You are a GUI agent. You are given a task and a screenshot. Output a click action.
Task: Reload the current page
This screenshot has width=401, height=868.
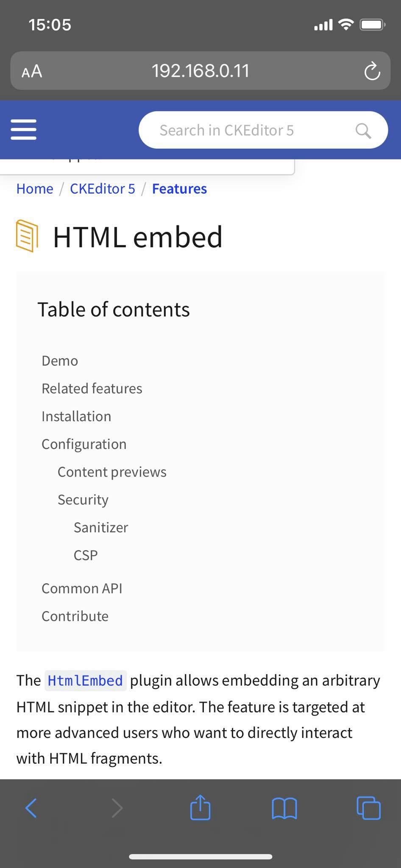point(372,71)
